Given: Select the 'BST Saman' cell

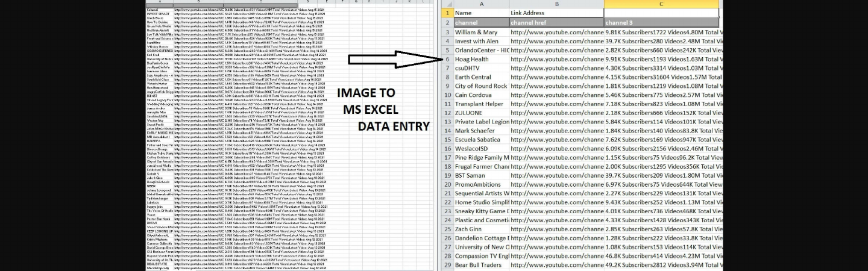Looking at the screenshot, I should [x=481, y=175].
